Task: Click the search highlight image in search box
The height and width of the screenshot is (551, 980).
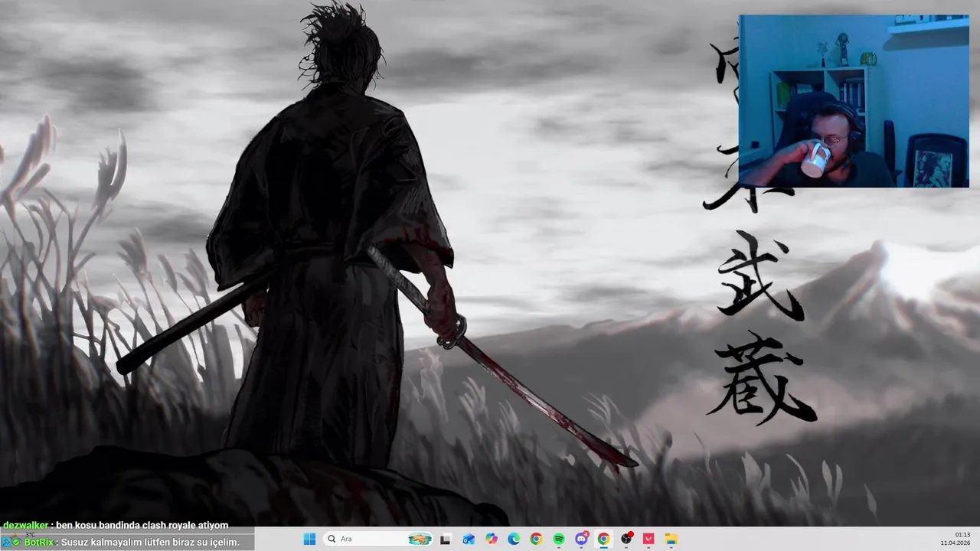Action: pyautogui.click(x=420, y=539)
